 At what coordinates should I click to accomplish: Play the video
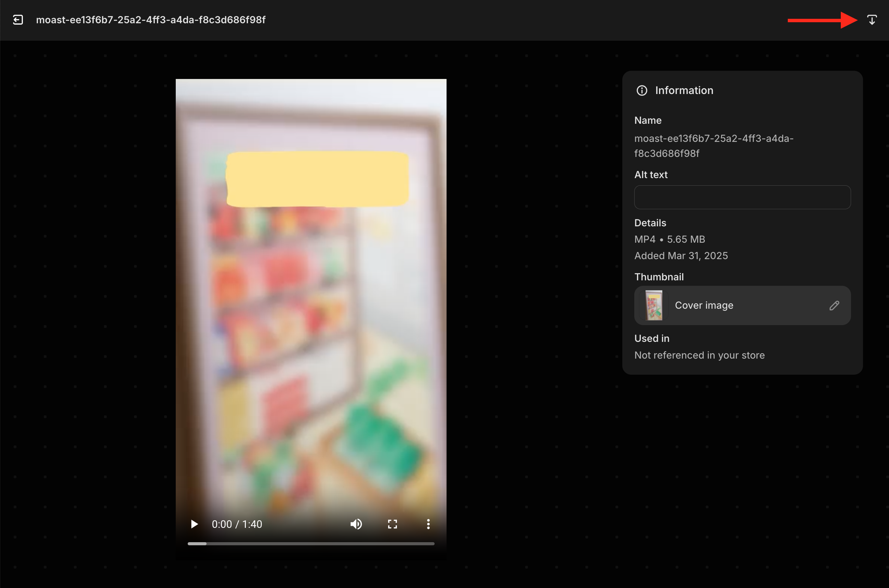click(x=194, y=524)
